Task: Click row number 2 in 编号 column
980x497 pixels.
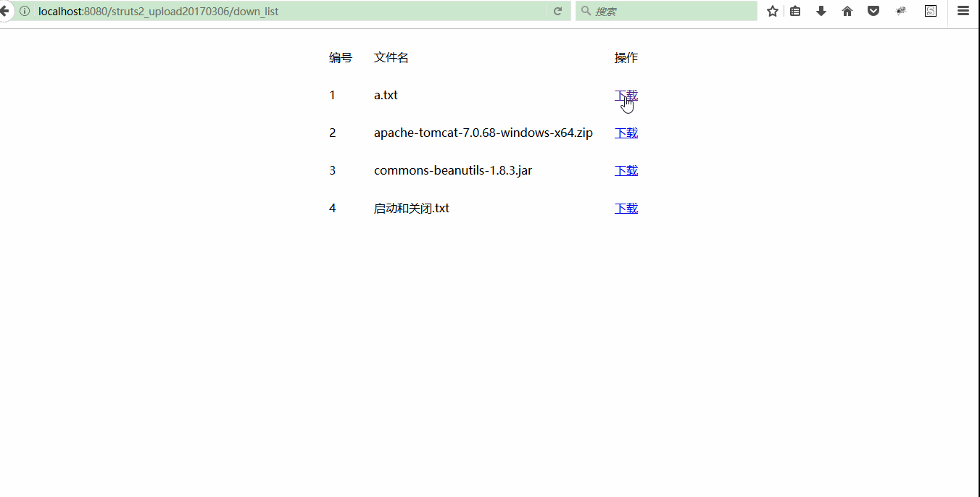Action: coord(333,133)
